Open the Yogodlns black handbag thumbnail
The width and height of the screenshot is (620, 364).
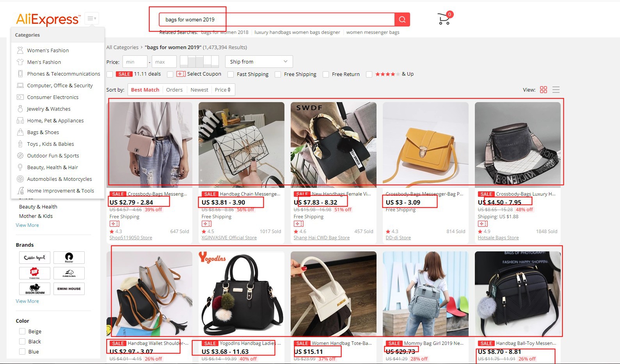pos(242,294)
